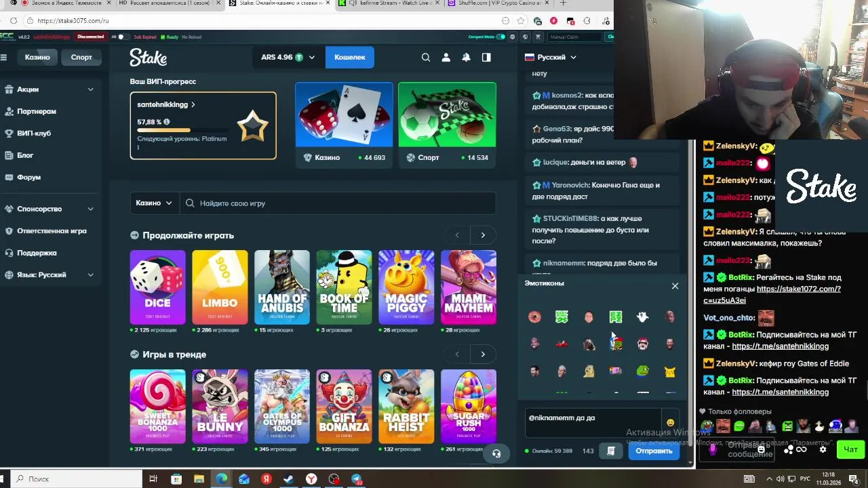This screenshot has width=868, height=488.
Task: Select the green frog emoticon
Action: 642,371
